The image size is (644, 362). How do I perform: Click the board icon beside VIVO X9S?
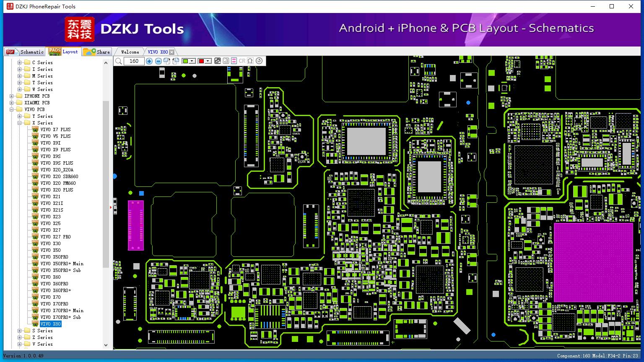(x=35, y=156)
